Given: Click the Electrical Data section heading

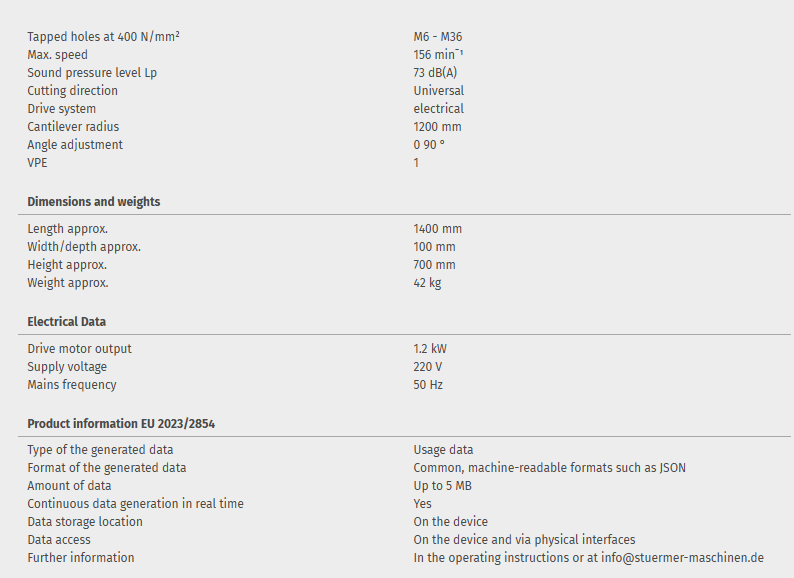Looking at the screenshot, I should 66,322.
